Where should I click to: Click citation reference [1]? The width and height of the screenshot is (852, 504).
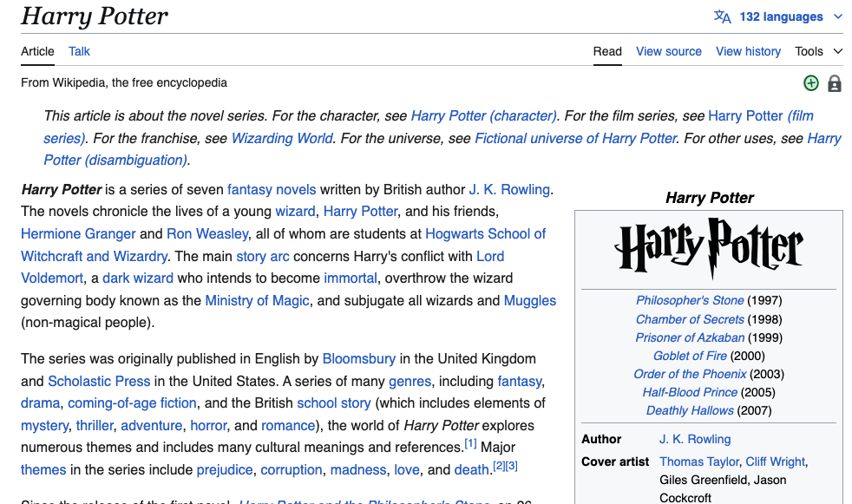(x=470, y=444)
